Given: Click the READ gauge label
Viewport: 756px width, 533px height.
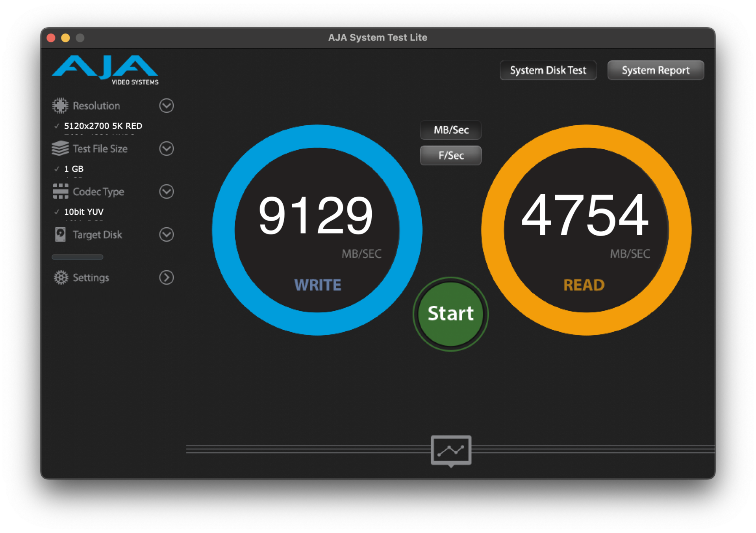Looking at the screenshot, I should pos(584,285).
